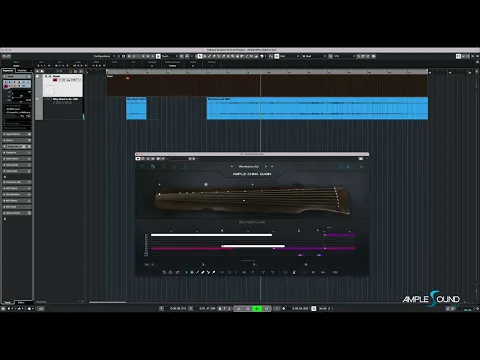Switch to the Editor tab at bottom left

[x=21, y=302]
